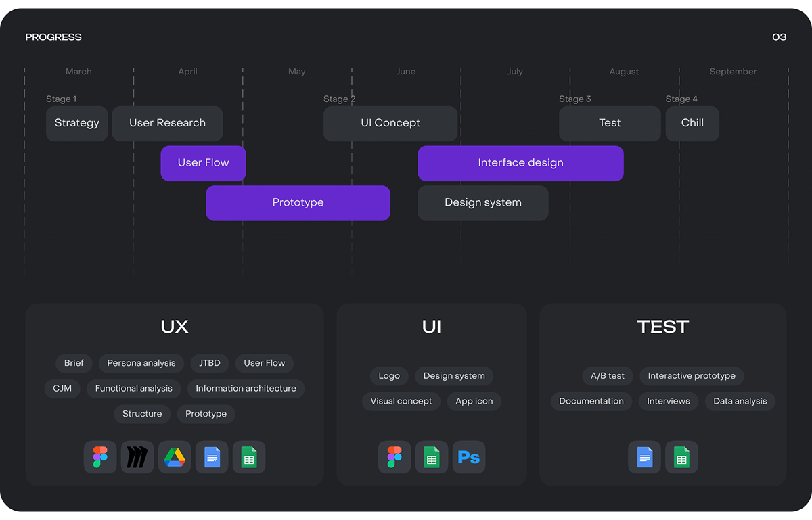Click the Figma icon in the UX panel

coord(100,457)
